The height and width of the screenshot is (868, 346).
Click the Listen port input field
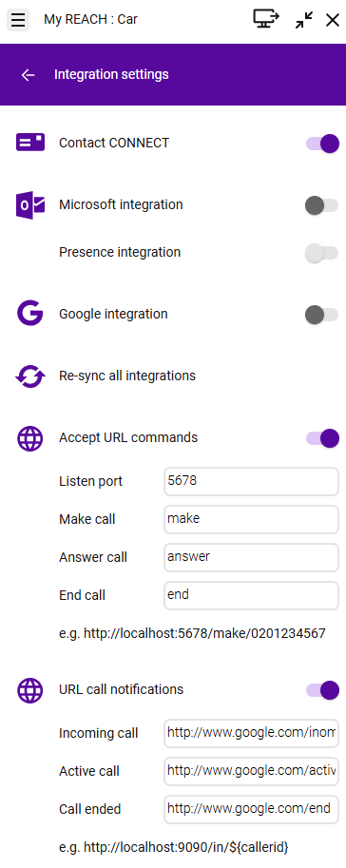pyautogui.click(x=251, y=482)
